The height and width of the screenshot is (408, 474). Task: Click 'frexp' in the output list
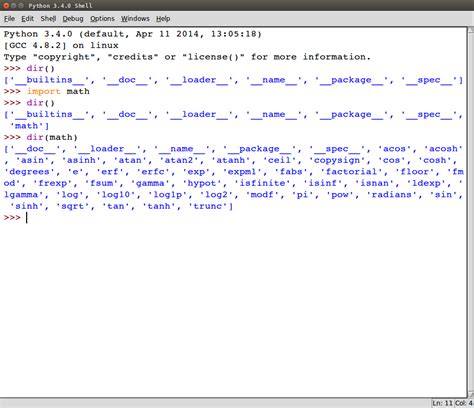(x=53, y=183)
